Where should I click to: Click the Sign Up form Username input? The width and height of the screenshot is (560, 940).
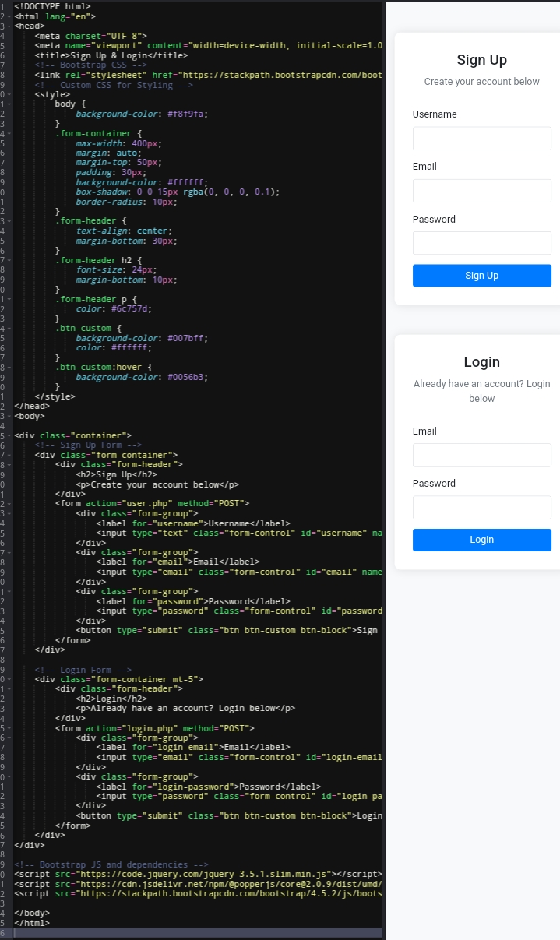pyautogui.click(x=481, y=139)
